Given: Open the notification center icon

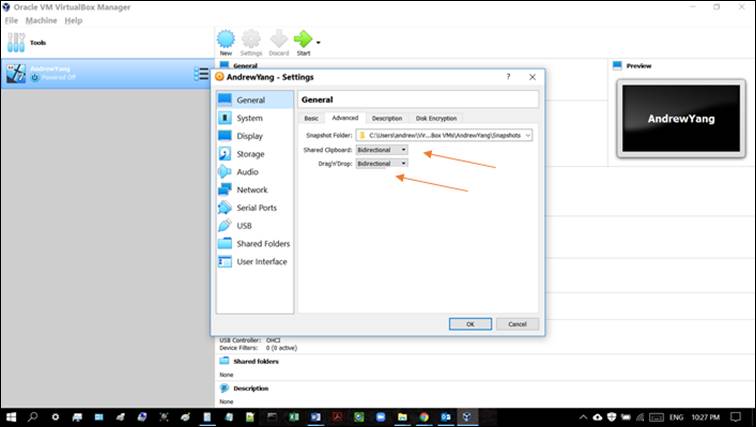Looking at the screenshot, I should pos(735,417).
